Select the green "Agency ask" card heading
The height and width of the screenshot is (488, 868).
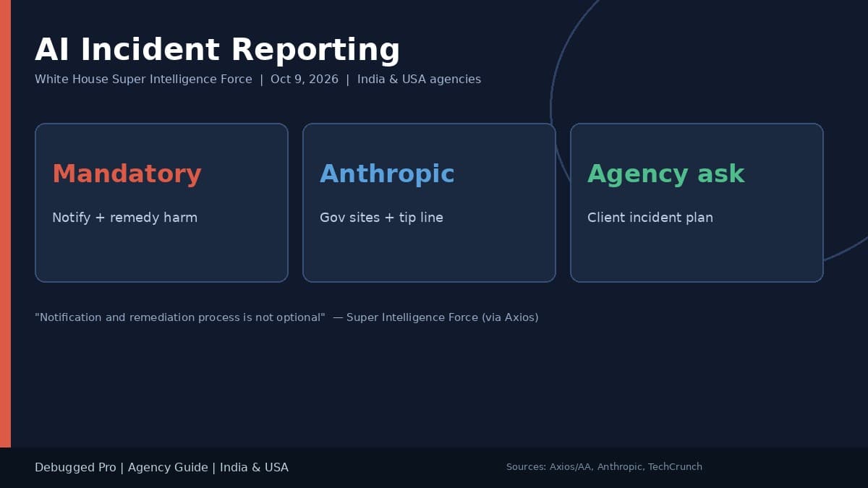pos(665,174)
